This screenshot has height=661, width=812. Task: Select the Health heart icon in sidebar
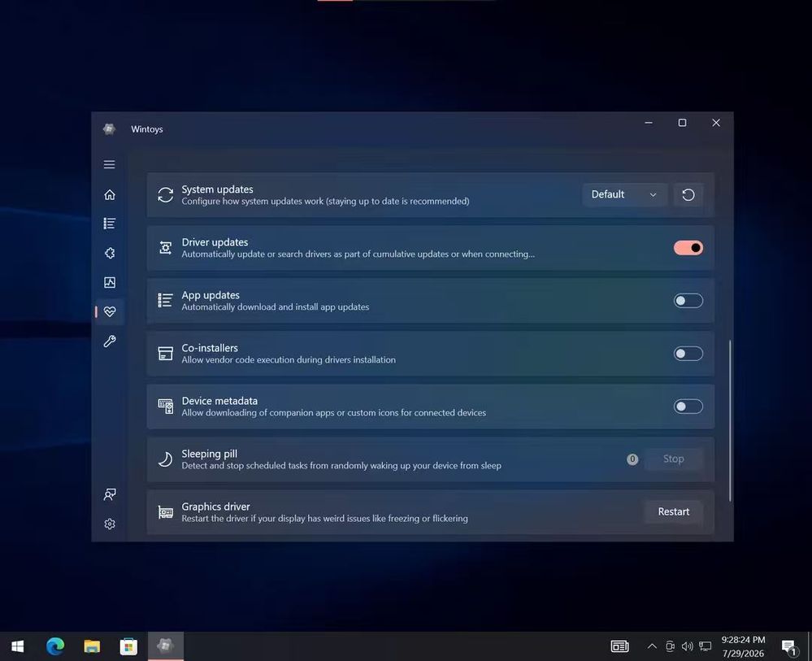(x=109, y=311)
